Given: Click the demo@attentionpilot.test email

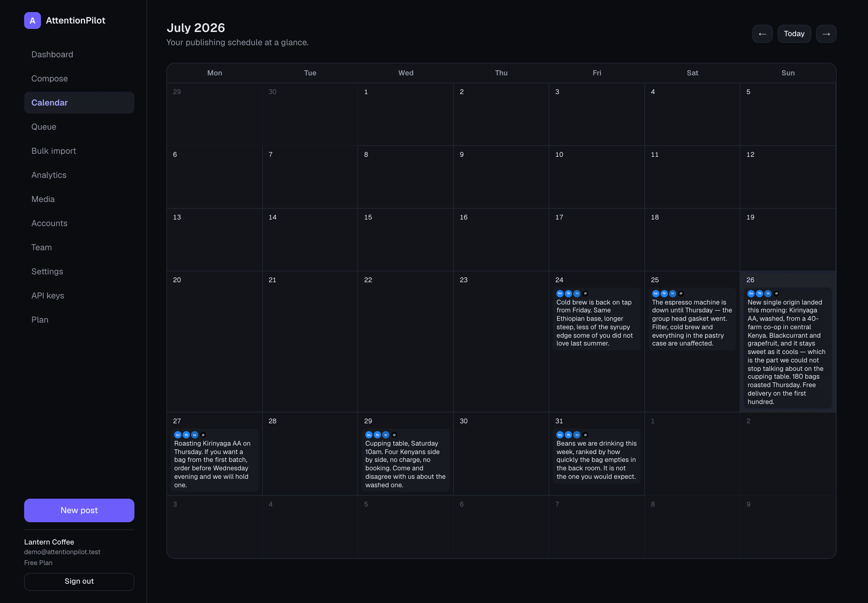Looking at the screenshot, I should tap(62, 552).
